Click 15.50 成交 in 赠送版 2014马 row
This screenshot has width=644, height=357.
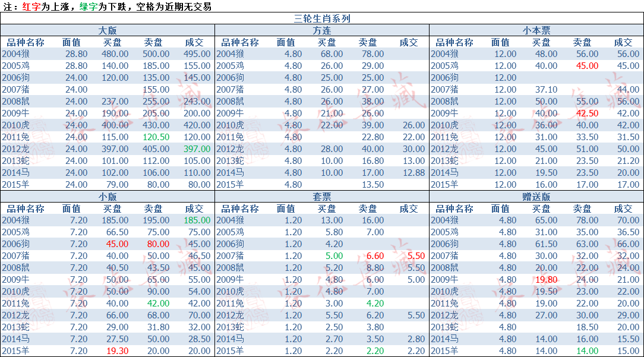(629, 339)
